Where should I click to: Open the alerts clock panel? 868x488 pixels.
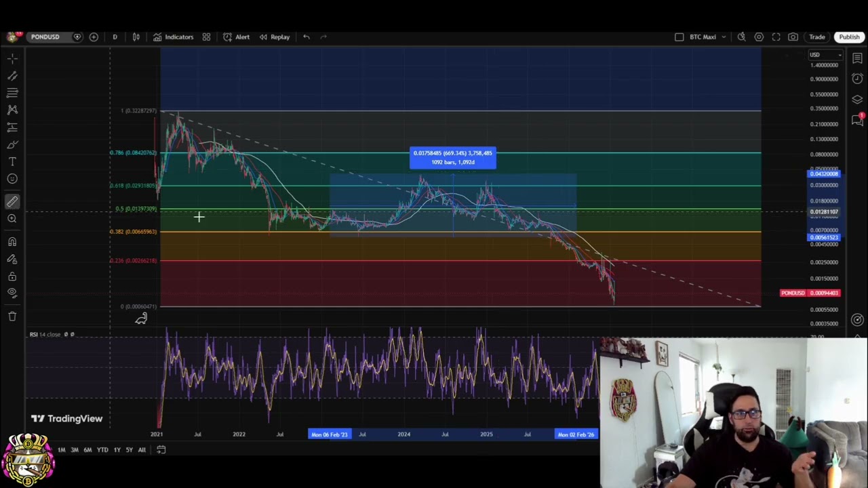[857, 79]
